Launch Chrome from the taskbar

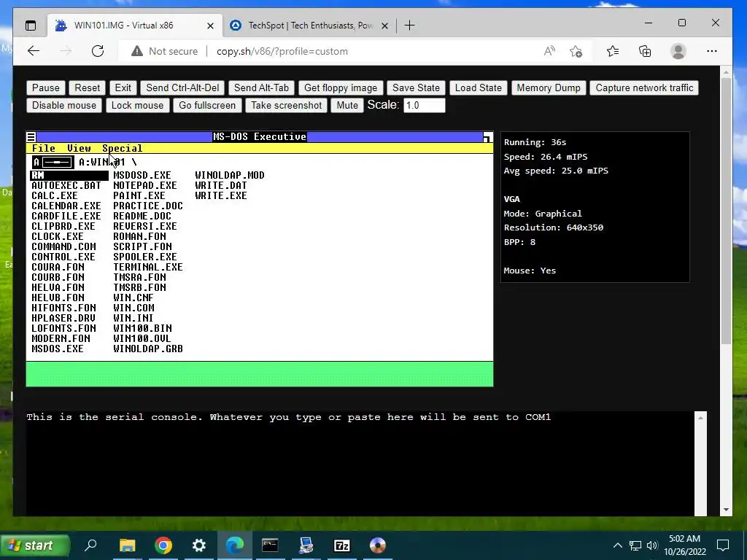(163, 545)
